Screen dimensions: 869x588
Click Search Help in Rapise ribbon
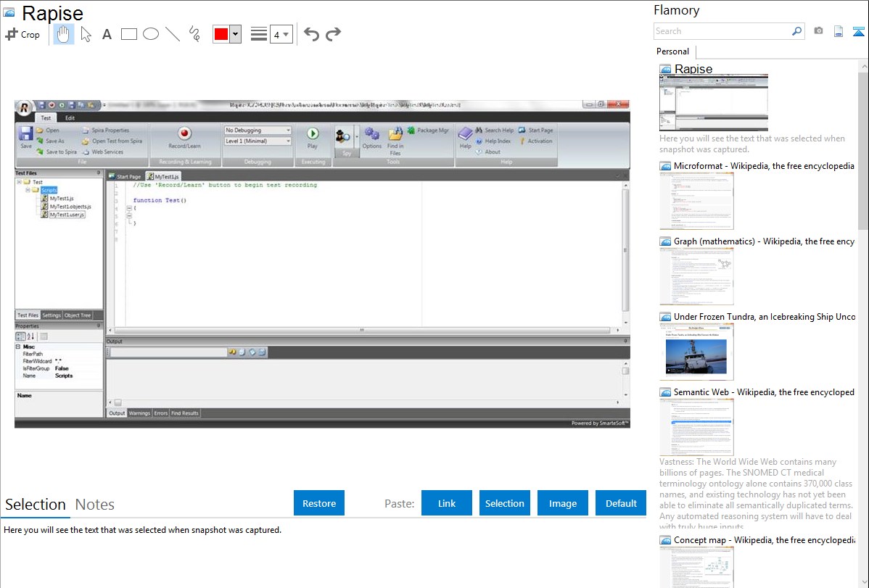pos(495,131)
